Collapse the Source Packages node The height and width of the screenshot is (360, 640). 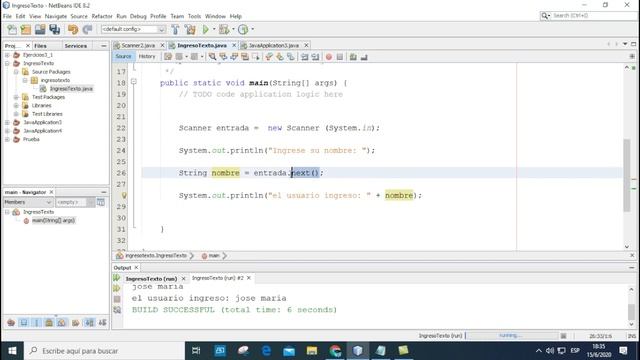16,72
